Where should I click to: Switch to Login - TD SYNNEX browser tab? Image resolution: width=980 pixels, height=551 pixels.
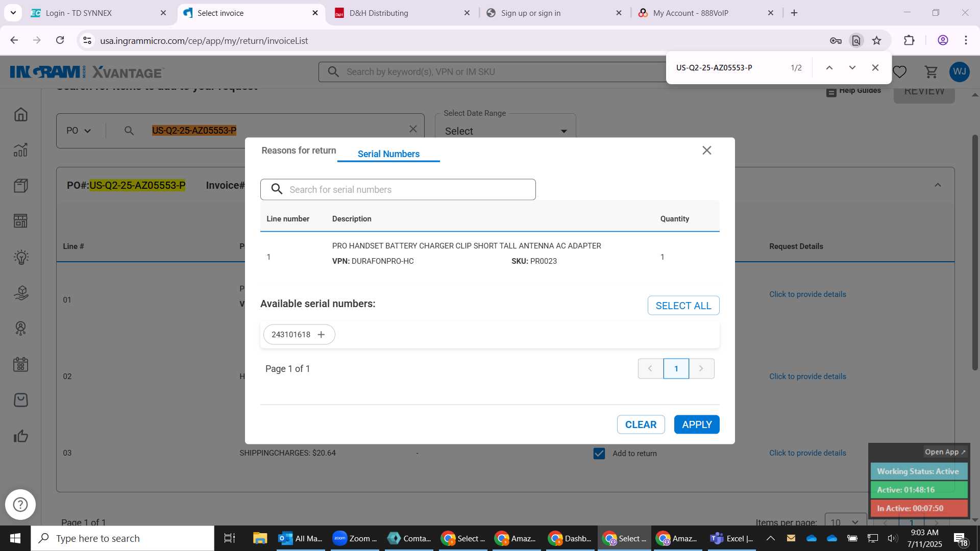[99, 13]
